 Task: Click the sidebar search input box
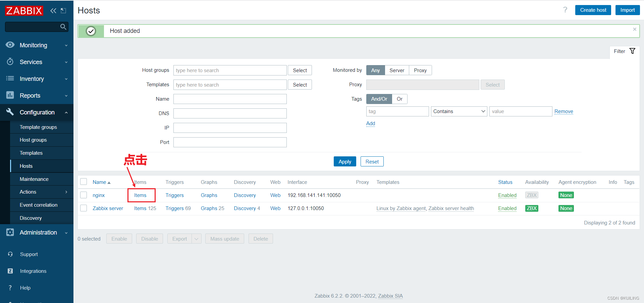click(37, 27)
